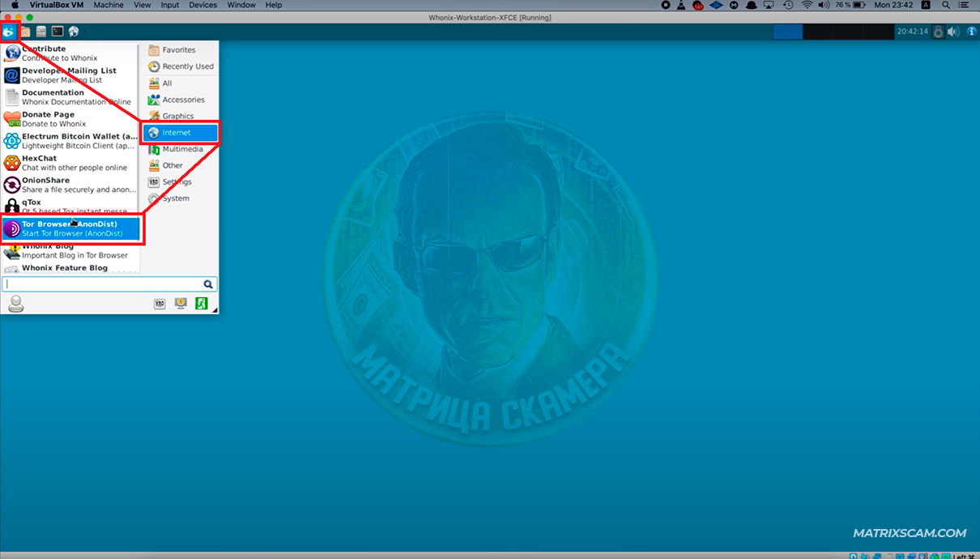This screenshot has width=980, height=559.
Task: Launch OnionShare
Action: (x=70, y=185)
